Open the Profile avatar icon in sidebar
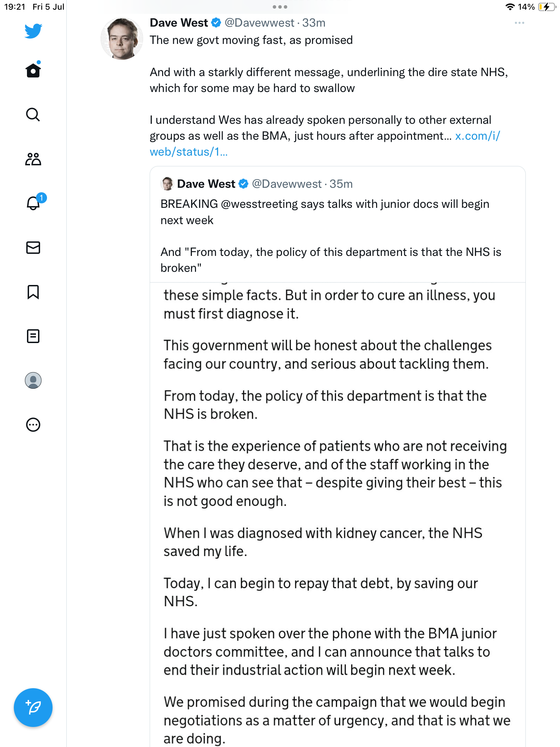The width and height of the screenshot is (560, 747). pyautogui.click(x=33, y=380)
